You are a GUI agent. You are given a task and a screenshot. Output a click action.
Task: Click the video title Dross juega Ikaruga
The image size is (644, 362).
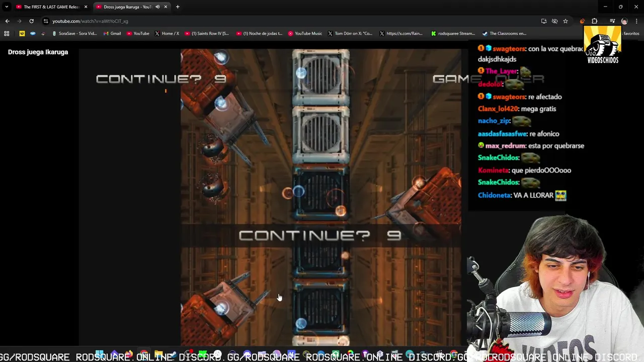pyautogui.click(x=38, y=52)
